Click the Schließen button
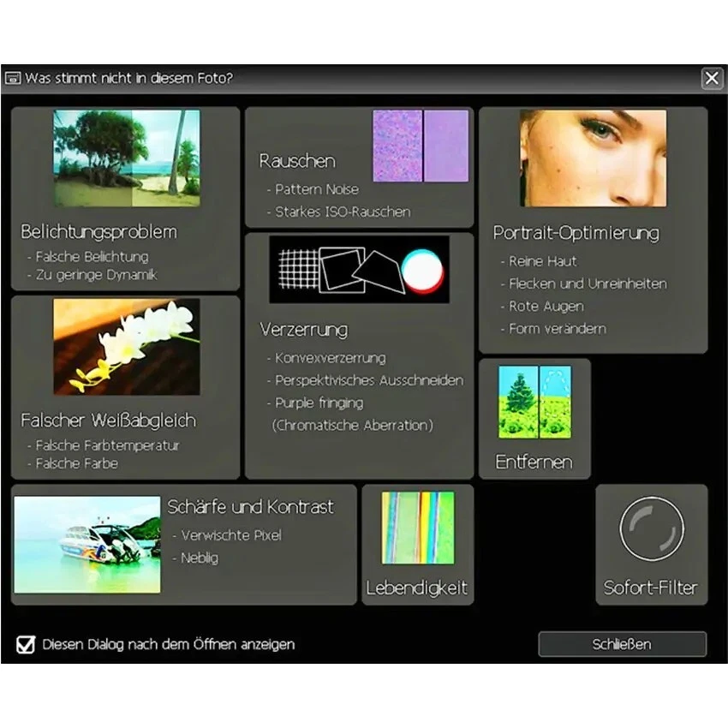Screen dimensions: 728x728 point(623,643)
